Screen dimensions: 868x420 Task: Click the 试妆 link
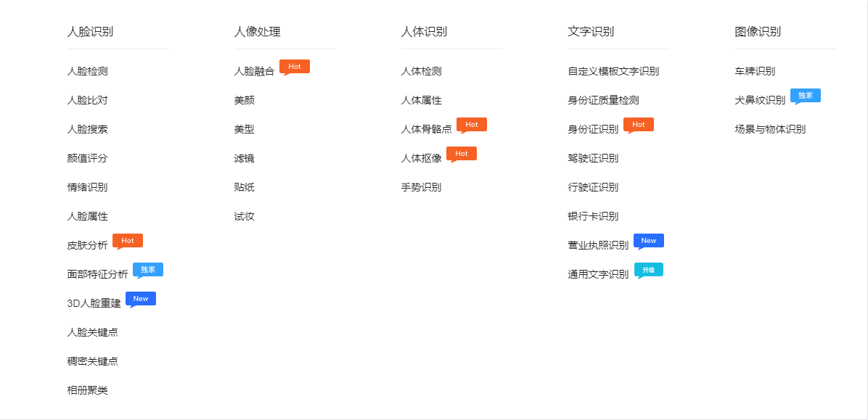click(244, 216)
